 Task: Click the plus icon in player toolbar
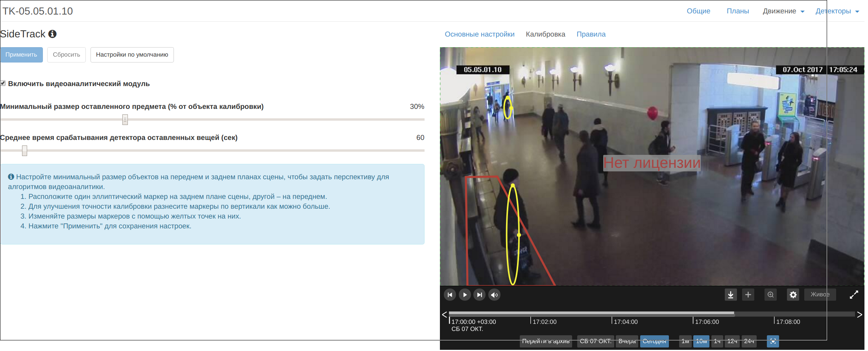(x=748, y=295)
